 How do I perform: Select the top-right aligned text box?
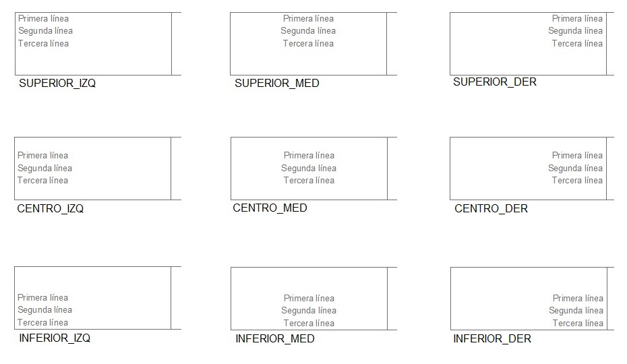click(529, 44)
